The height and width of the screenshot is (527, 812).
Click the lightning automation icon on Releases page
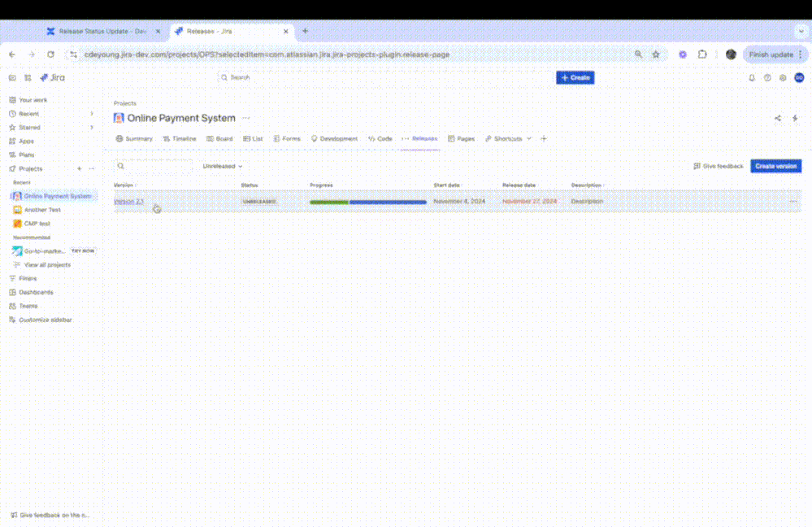(794, 118)
